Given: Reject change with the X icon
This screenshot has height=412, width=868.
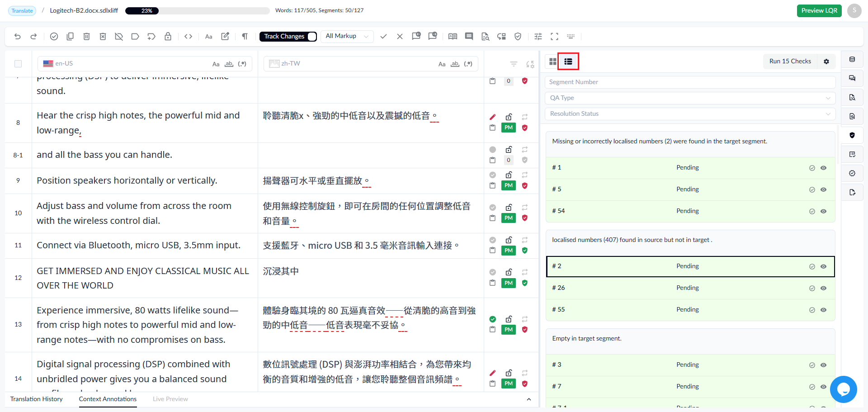Looking at the screenshot, I should coord(400,37).
